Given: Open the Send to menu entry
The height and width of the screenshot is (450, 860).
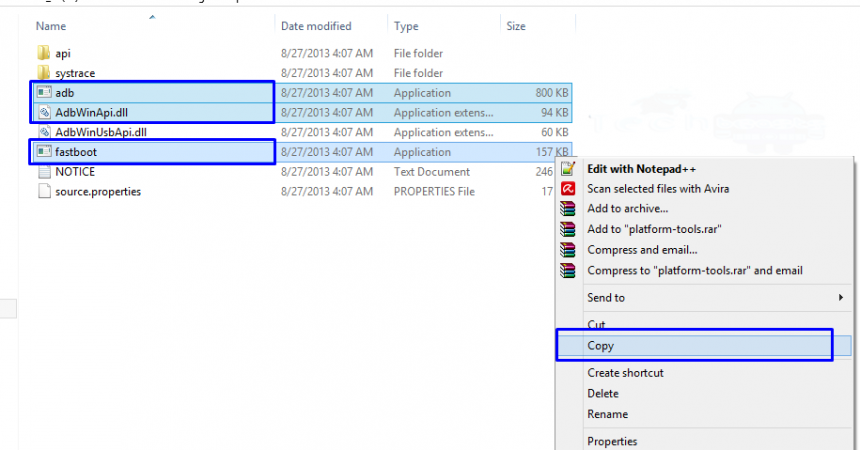Looking at the screenshot, I should [606, 297].
